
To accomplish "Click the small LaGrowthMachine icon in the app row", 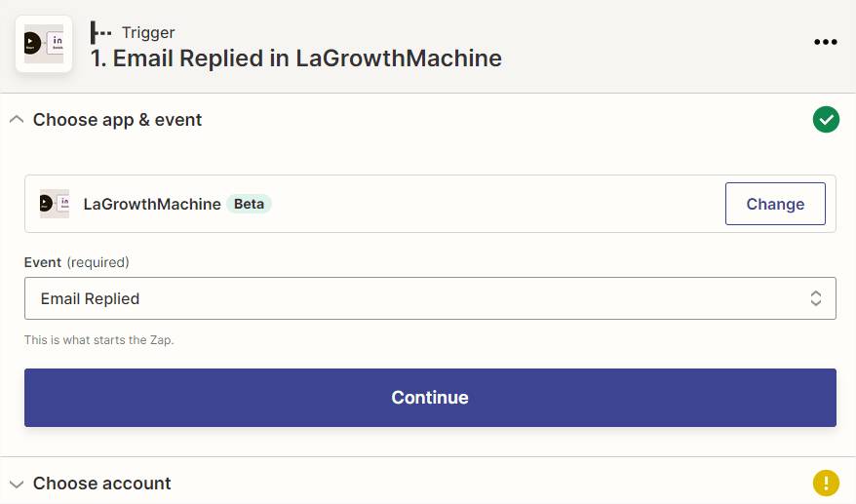I will click(55, 204).
